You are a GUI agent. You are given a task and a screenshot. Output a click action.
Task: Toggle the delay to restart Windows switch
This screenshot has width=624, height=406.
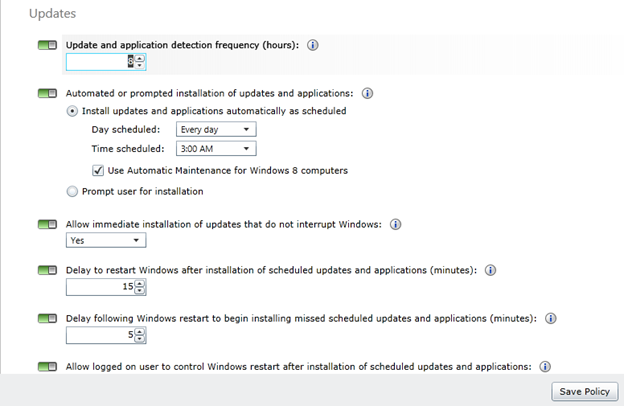(x=47, y=270)
